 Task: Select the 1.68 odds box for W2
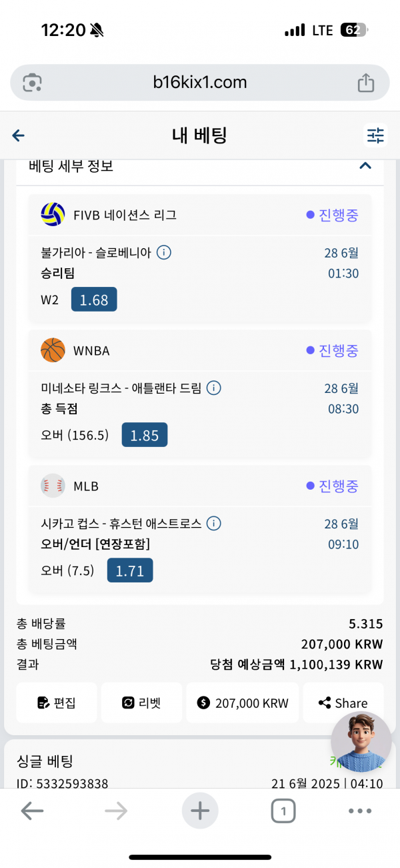94,300
